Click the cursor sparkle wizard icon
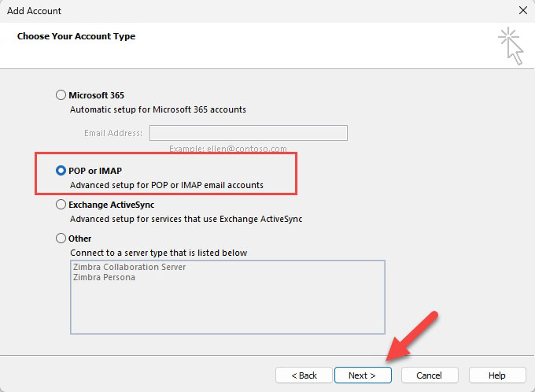Screen dimensions: 535x392 click(x=510, y=45)
